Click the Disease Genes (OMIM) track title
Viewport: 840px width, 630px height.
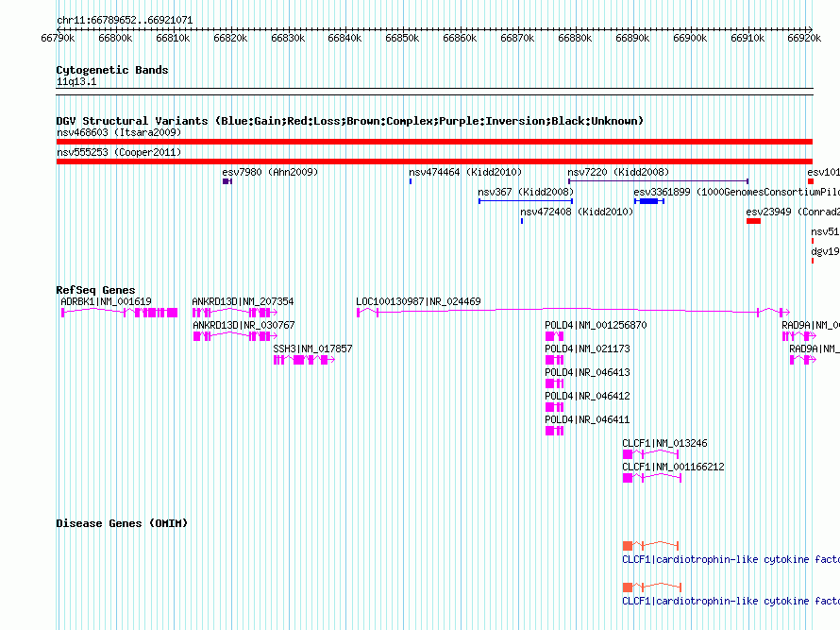click(122, 523)
